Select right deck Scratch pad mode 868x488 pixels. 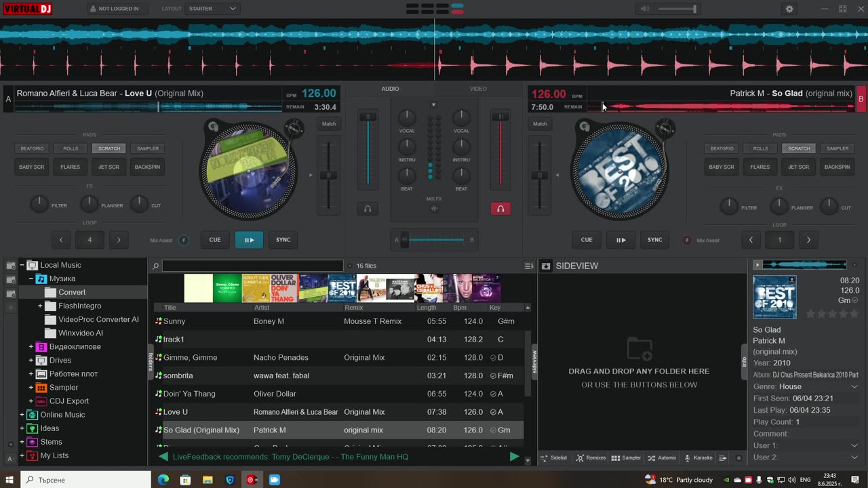[799, 148]
